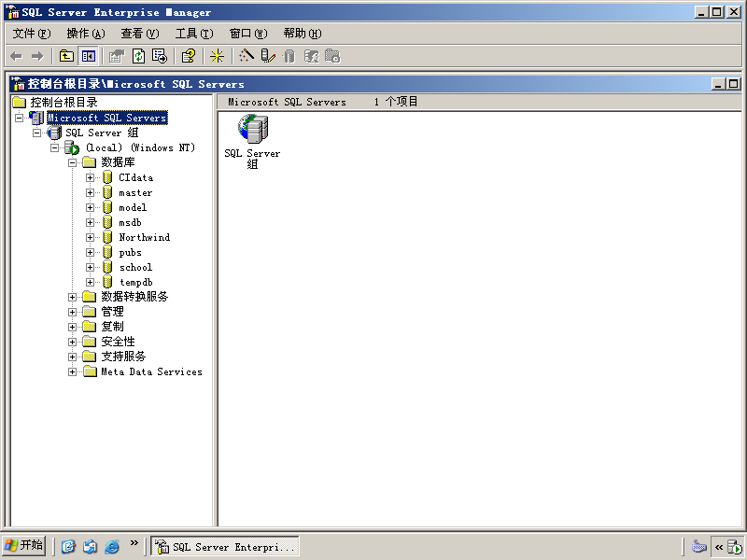Screen dimensions: 747x560
Task: Click the 开始 Start button
Action: coord(24,546)
